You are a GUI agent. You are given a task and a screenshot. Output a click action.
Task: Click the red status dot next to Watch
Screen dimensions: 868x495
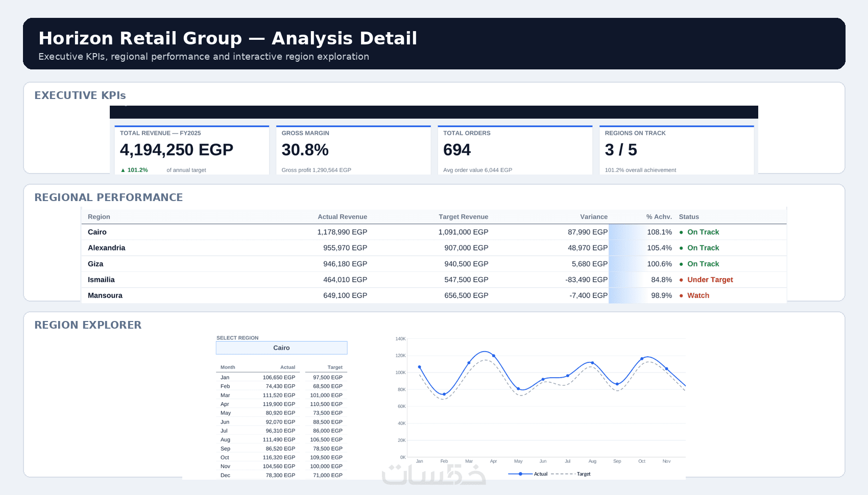[x=681, y=295]
